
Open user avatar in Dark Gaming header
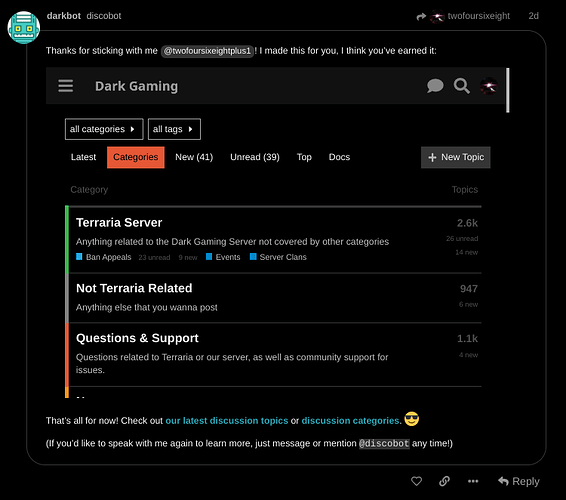[x=489, y=86]
